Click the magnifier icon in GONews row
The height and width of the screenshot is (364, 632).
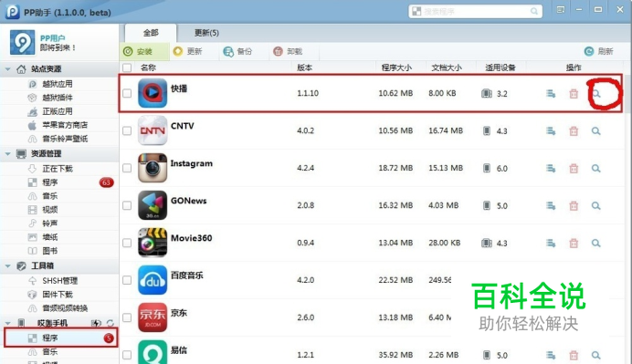click(596, 206)
